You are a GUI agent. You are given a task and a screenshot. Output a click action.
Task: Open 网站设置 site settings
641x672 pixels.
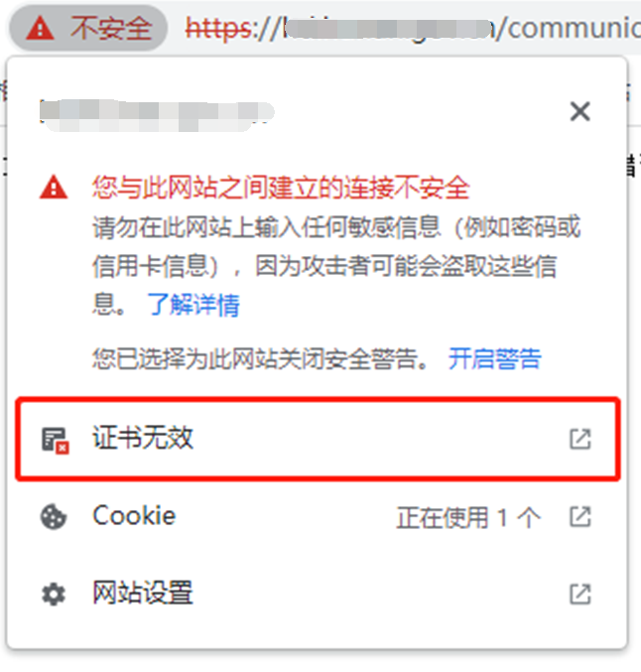[318, 594]
